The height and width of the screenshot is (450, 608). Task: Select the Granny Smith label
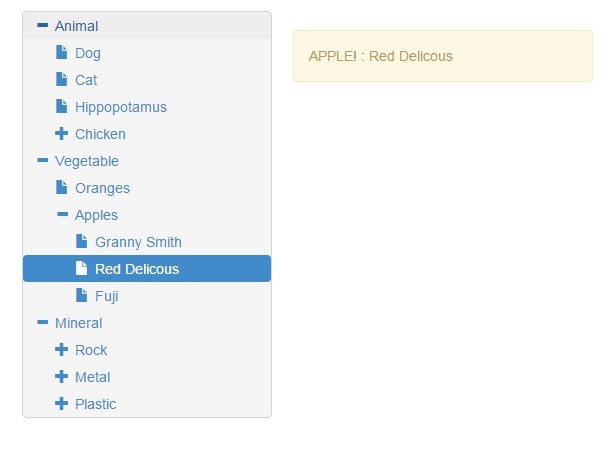point(138,242)
